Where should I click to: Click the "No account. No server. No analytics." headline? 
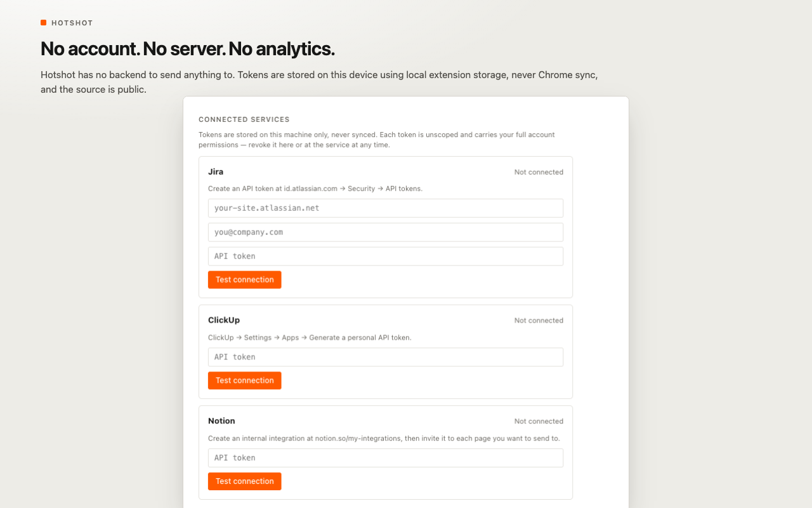pos(188,48)
